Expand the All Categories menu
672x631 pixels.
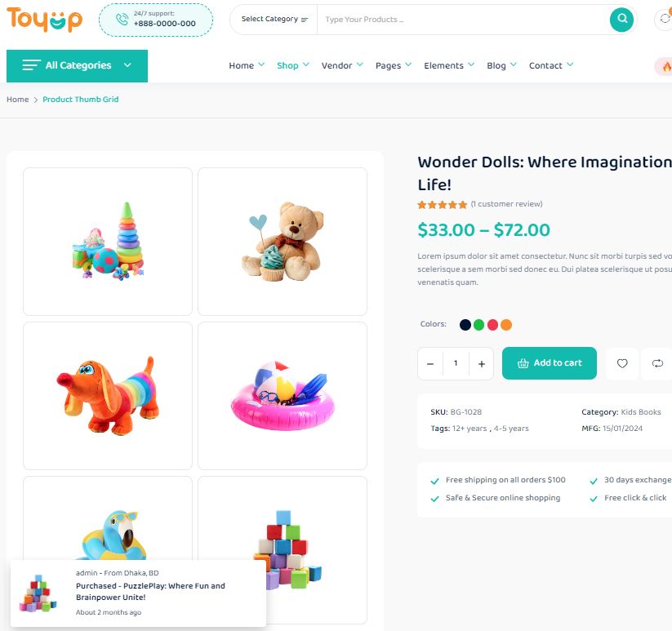pos(77,65)
